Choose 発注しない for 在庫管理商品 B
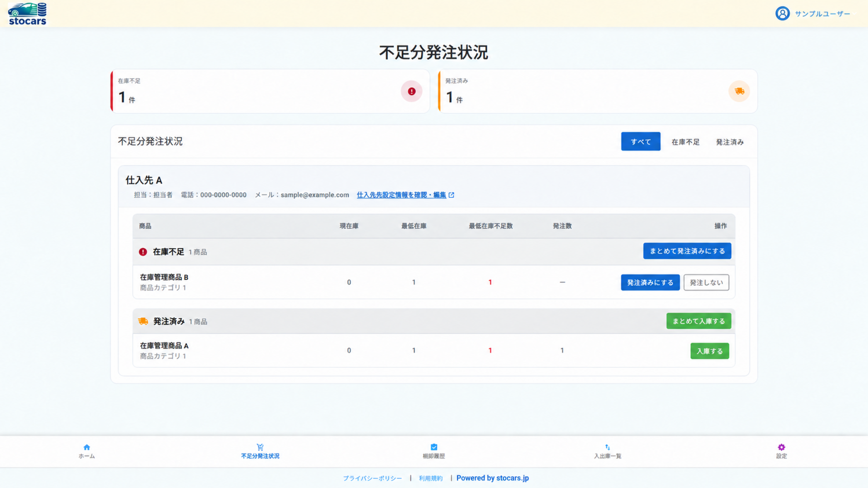The image size is (868, 488). (706, 282)
